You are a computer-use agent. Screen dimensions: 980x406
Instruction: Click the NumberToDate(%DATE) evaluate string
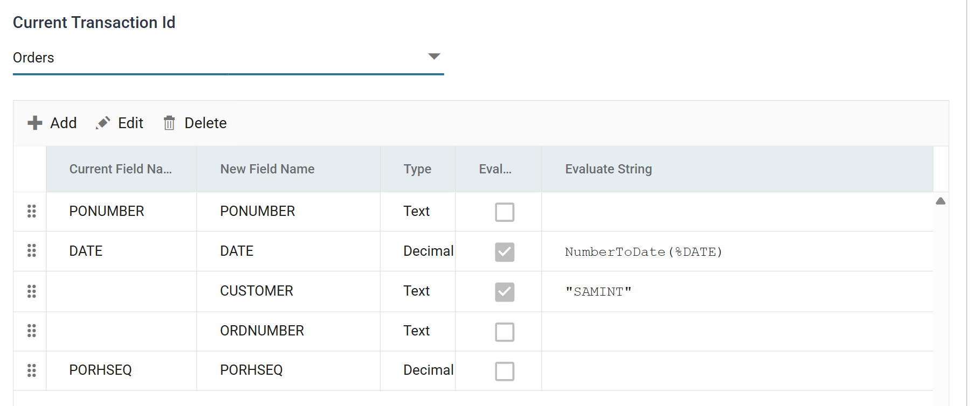coord(644,251)
